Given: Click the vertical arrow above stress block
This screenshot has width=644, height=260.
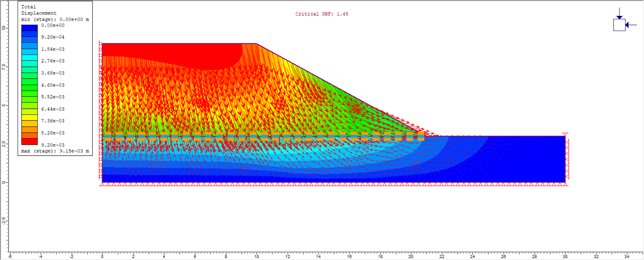Looking at the screenshot, I should 619,13.
